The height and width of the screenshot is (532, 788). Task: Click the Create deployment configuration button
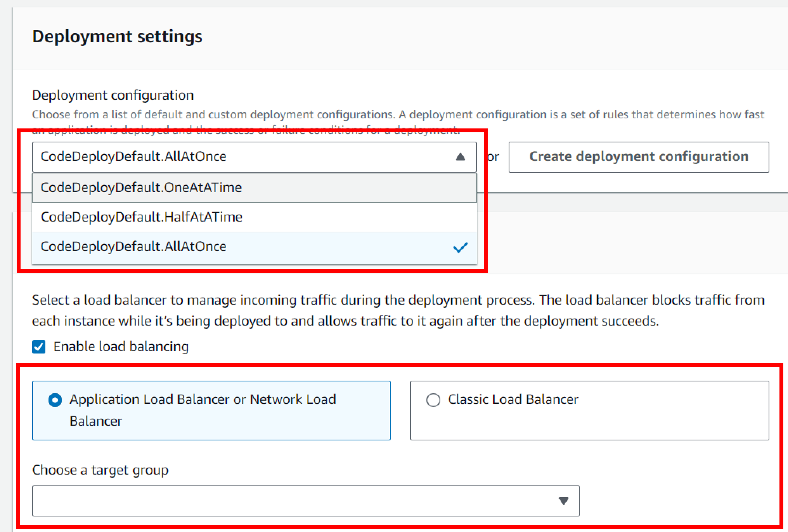click(x=639, y=157)
